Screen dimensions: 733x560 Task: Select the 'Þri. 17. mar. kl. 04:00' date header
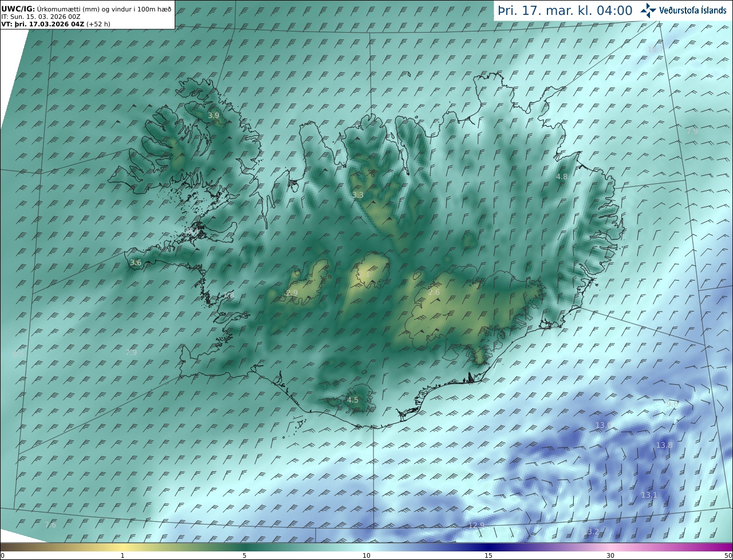click(x=565, y=11)
